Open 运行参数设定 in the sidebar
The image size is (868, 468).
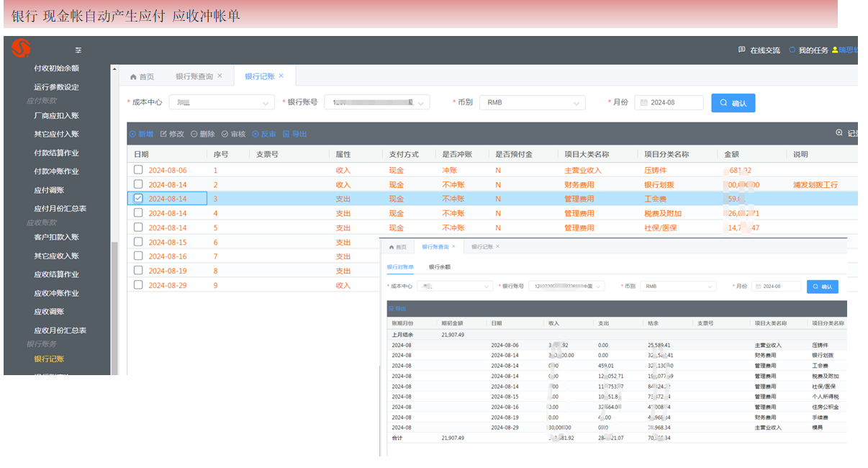[56, 87]
